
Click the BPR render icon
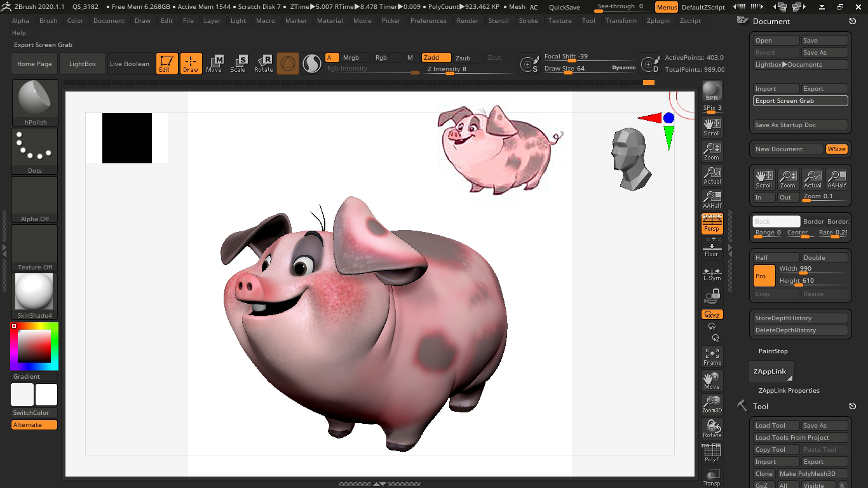712,91
